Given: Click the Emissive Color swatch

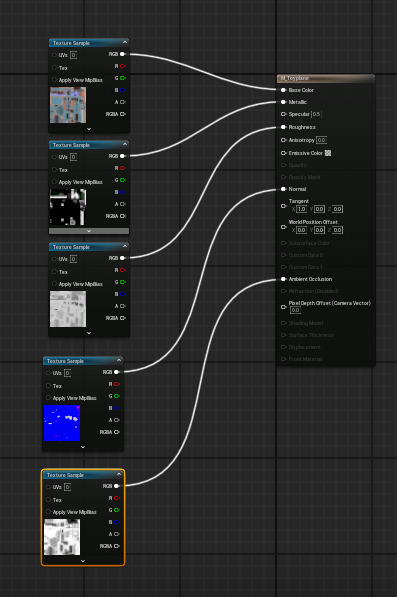Looking at the screenshot, I should click(328, 153).
